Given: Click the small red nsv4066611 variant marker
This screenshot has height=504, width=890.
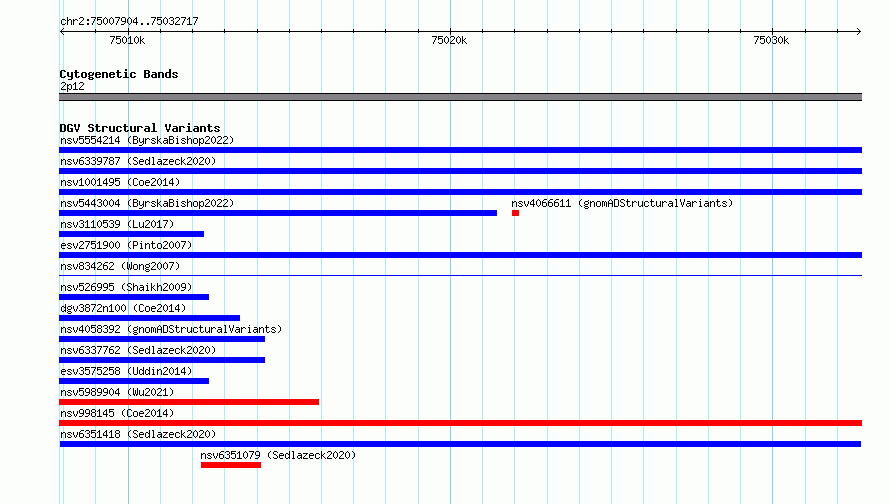Looking at the screenshot, I should coord(515,213).
